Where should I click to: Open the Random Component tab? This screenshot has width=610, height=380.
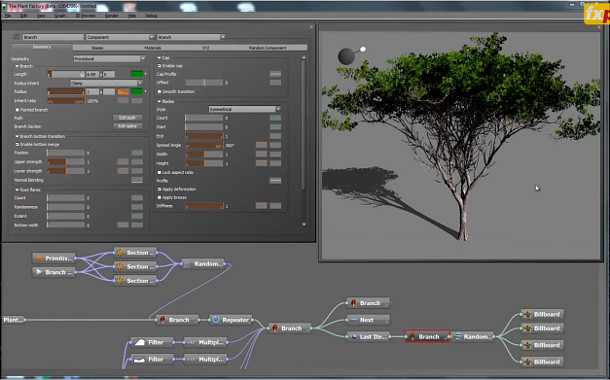click(267, 47)
